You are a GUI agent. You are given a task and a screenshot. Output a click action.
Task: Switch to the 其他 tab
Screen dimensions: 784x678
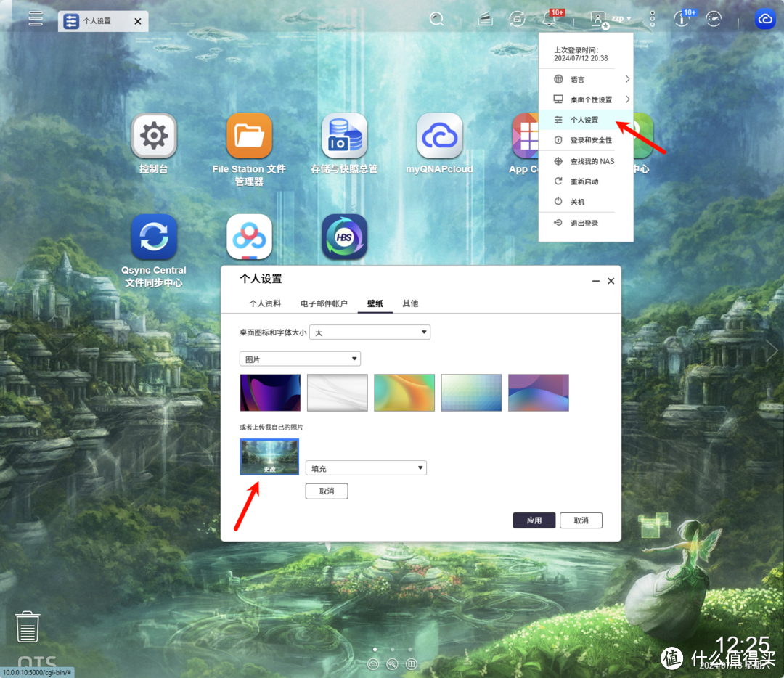410,303
